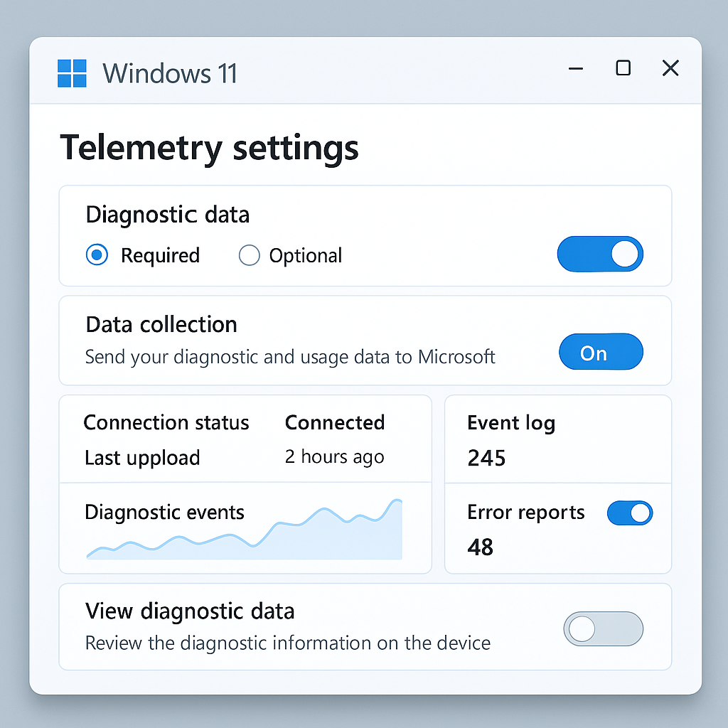Switch off the Data collection On toggle
The height and width of the screenshot is (728, 728).
[x=601, y=353]
